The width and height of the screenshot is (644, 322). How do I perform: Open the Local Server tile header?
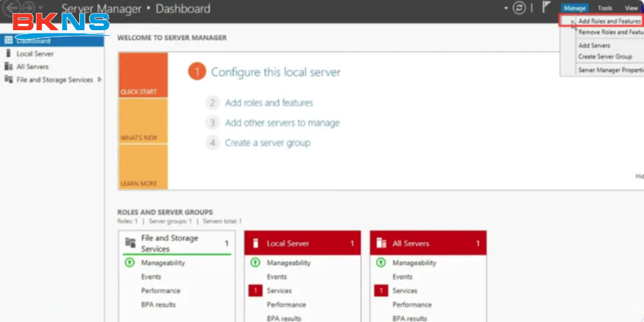point(303,243)
